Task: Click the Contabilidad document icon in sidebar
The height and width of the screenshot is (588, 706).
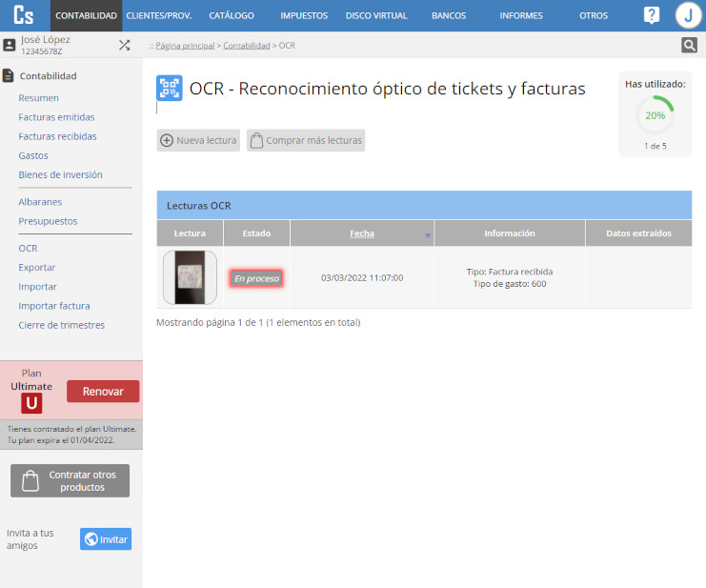Action: 9,75
